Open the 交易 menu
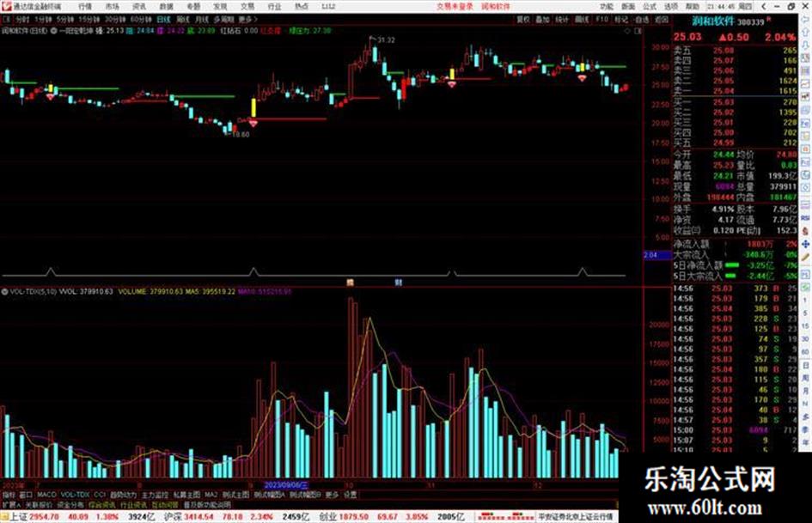The height and width of the screenshot is (523, 812). (247, 7)
